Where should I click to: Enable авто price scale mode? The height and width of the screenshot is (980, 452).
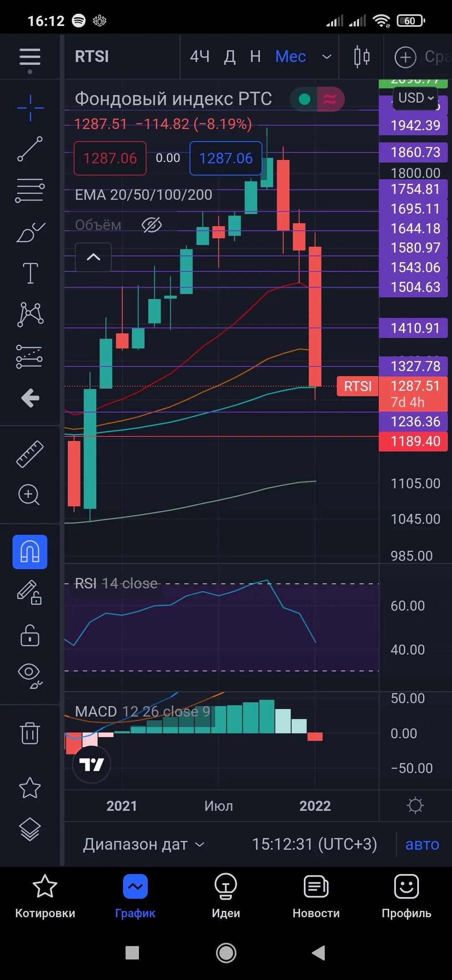pyautogui.click(x=422, y=844)
